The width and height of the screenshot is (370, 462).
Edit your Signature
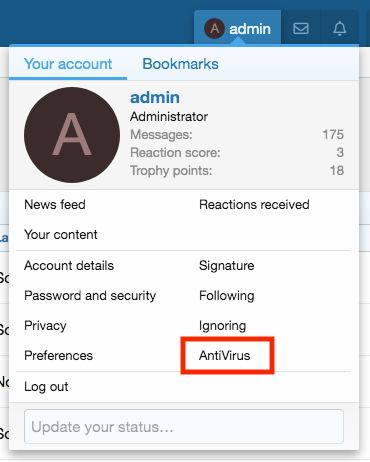tap(227, 266)
